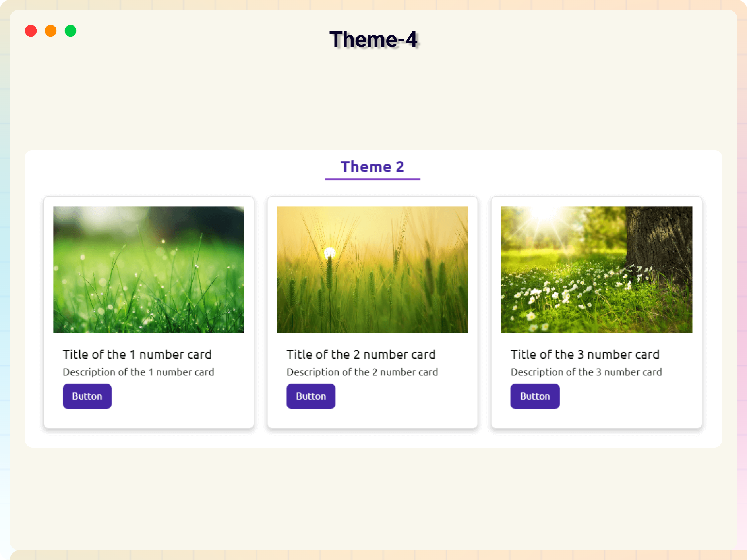The height and width of the screenshot is (560, 747).
Task: Click the title of the 1 number card
Action: coord(137,354)
